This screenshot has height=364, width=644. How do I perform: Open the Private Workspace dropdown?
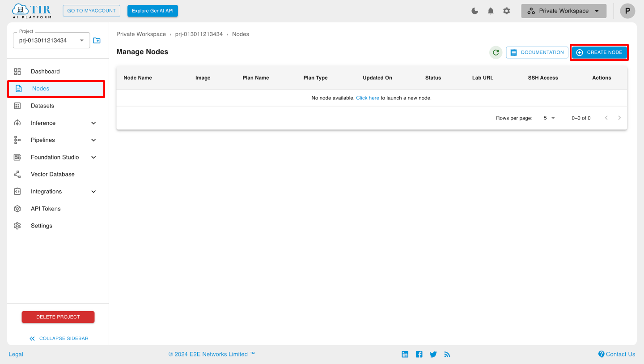point(563,11)
